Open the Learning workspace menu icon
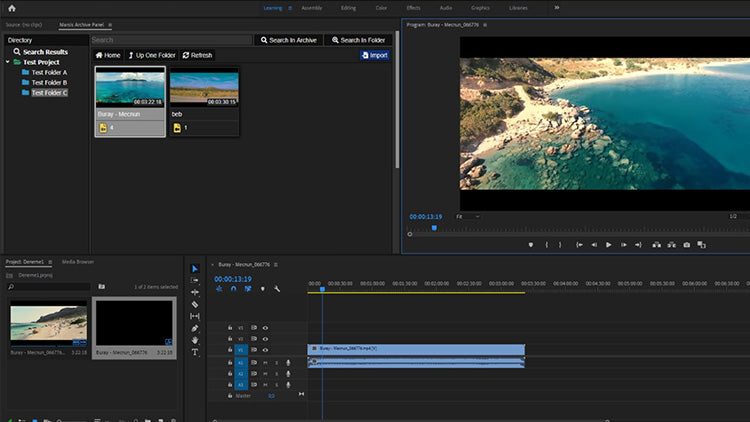Viewport: 750px width, 422px height. click(291, 7)
